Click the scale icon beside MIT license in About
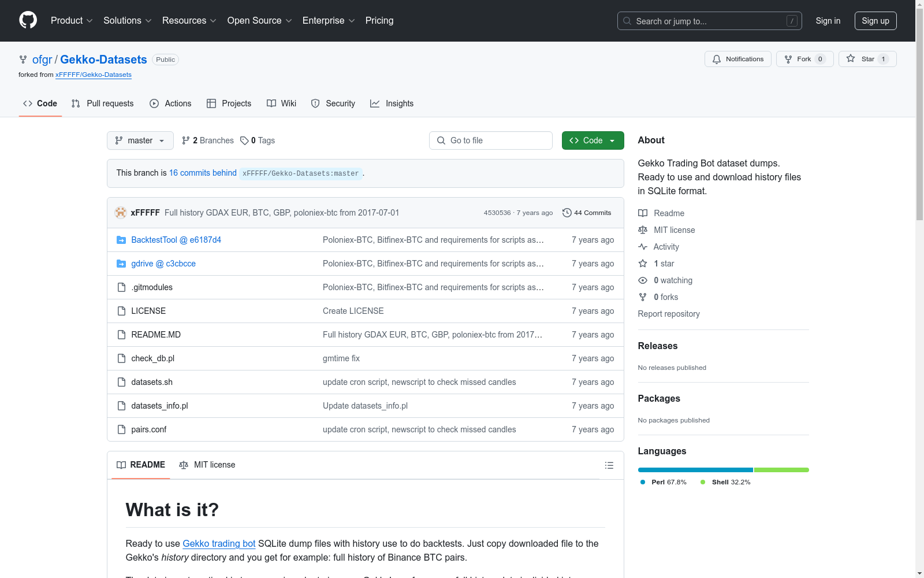The height and width of the screenshot is (578, 924). (643, 230)
